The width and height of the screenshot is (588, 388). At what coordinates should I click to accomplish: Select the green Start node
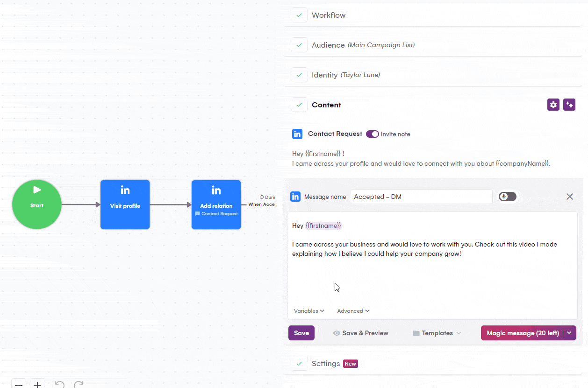(37, 205)
